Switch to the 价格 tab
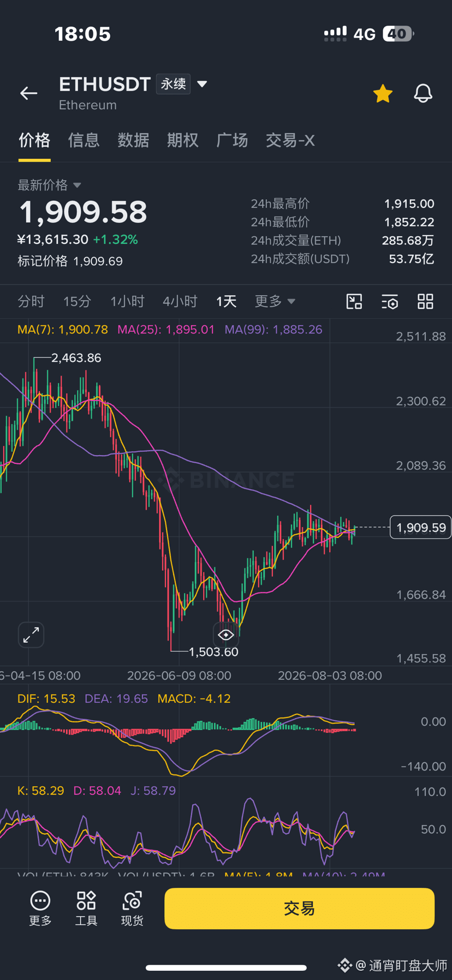This screenshot has height=980, width=452. coord(34,140)
